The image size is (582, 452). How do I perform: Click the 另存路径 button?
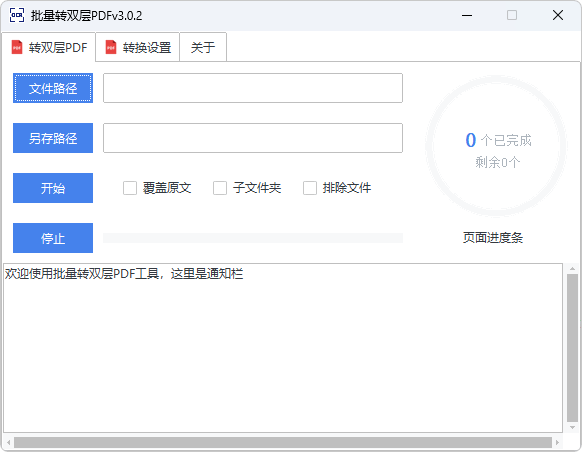[x=53, y=138]
